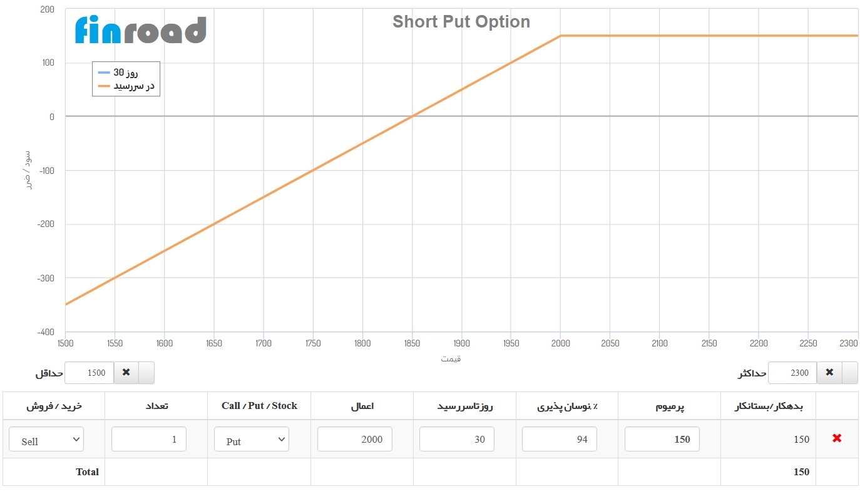
Task: Open the Sell buy/sell dropdown
Action: (x=46, y=440)
